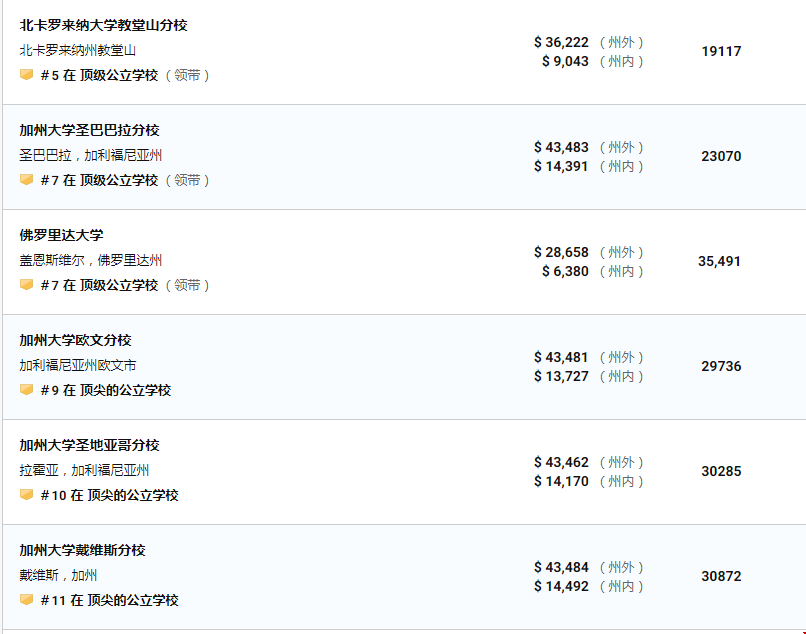Click #9 在 顶尖的公立学校 ranking text
Viewport: 806px width, 634px height.
(x=105, y=390)
